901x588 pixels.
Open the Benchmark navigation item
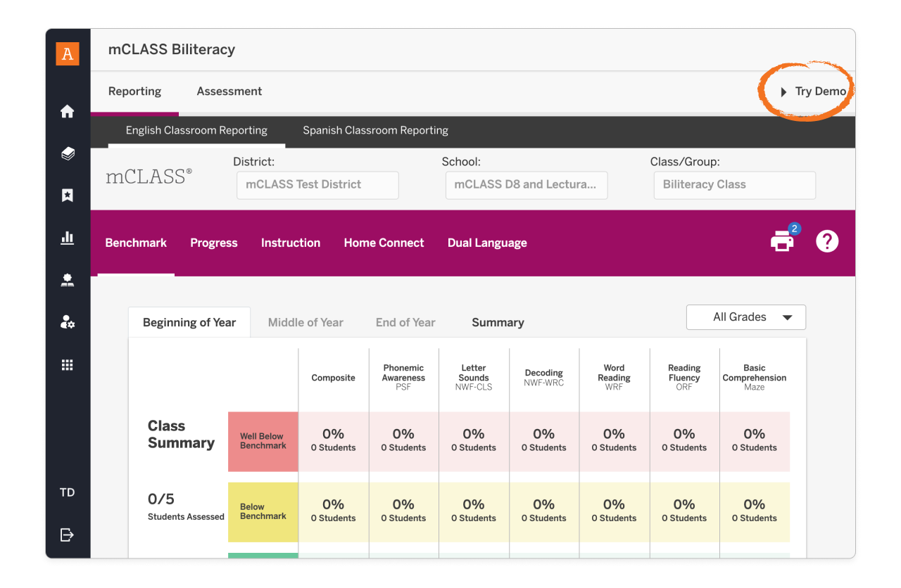[136, 243]
